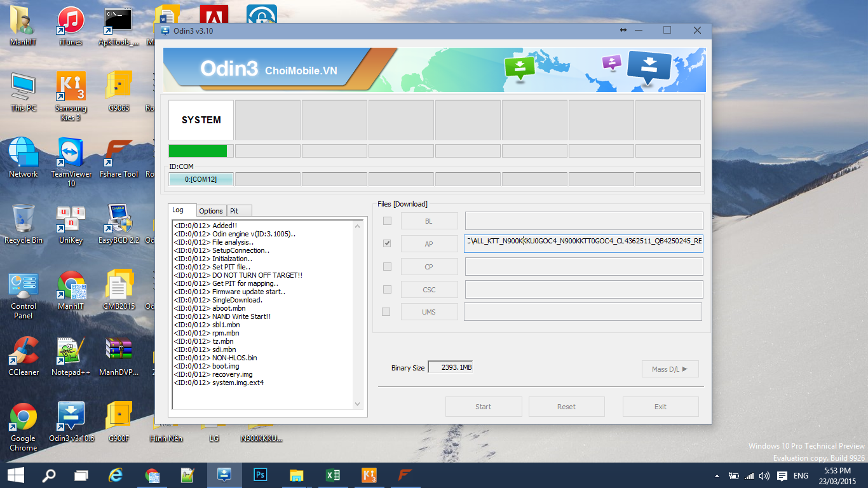Click the BL file browse button

tap(429, 221)
